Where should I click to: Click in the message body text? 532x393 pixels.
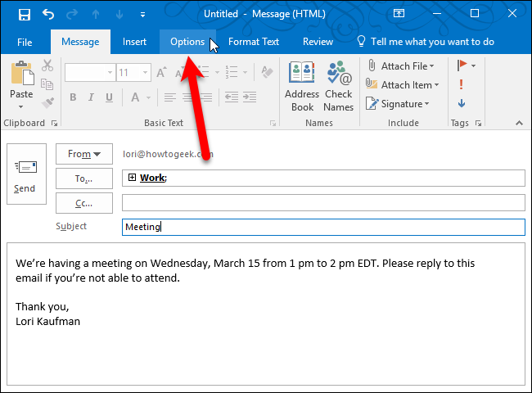[266, 314]
